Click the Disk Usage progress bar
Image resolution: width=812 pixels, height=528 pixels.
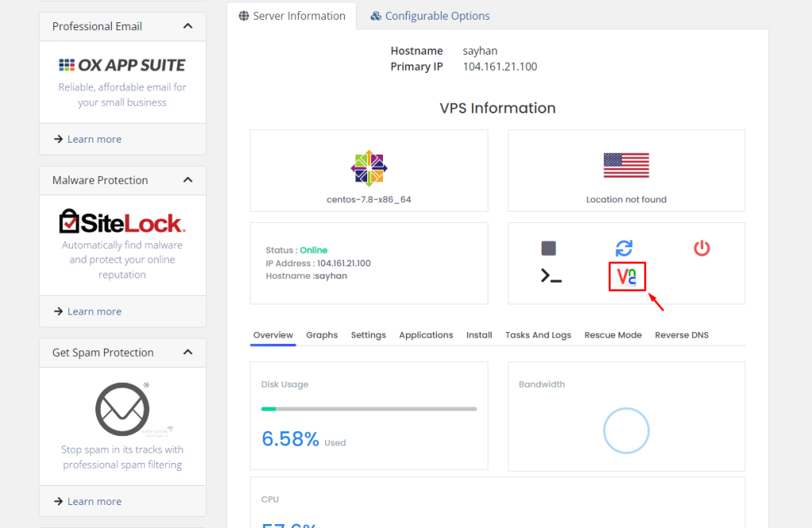tap(369, 409)
